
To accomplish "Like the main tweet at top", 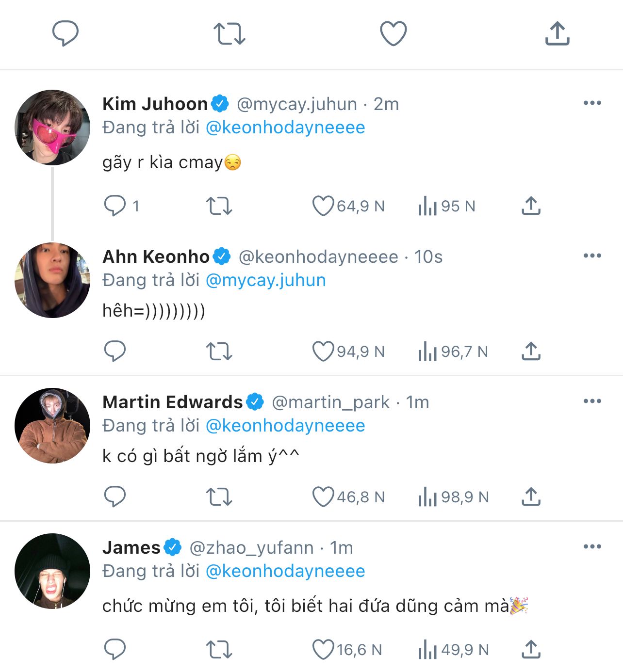I will pos(393,33).
